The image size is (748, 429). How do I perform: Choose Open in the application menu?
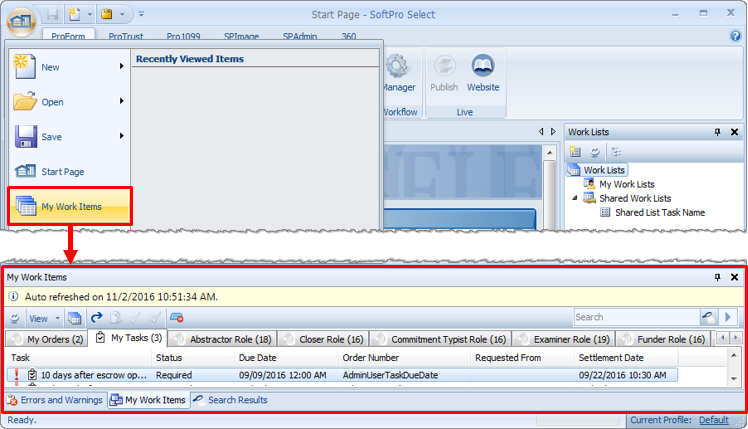pos(69,102)
